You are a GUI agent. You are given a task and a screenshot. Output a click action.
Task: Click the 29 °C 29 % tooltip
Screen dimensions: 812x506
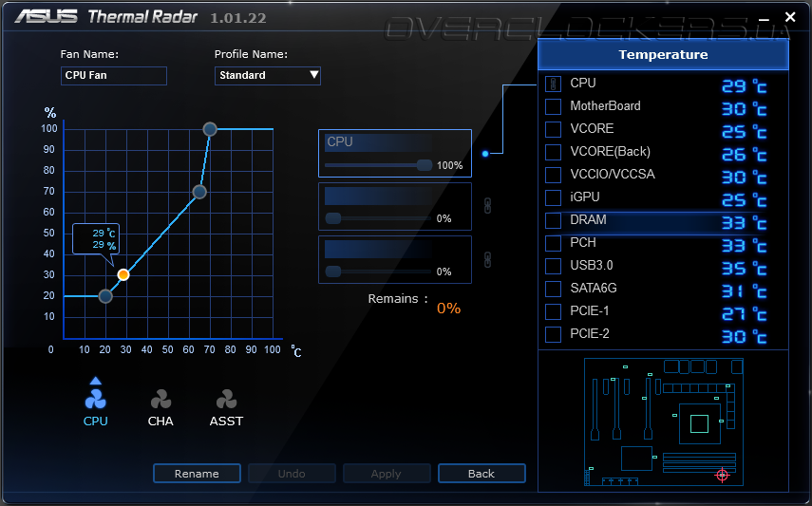click(x=96, y=239)
